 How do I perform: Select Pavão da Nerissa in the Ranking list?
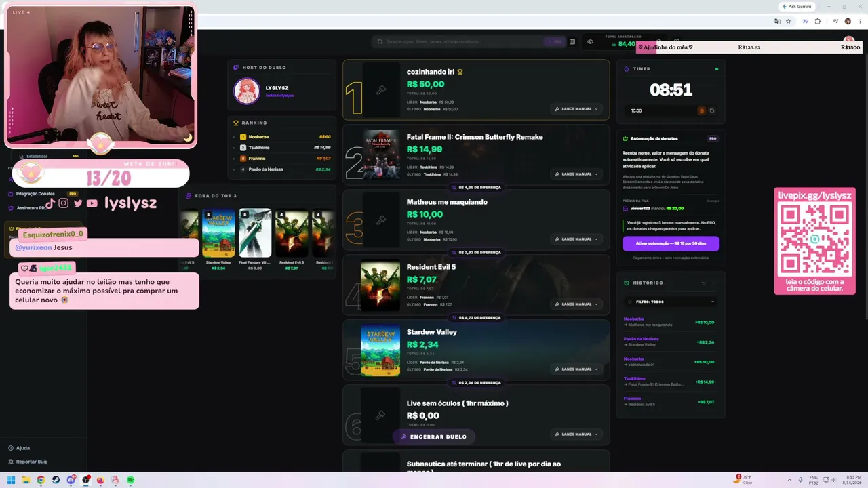pyautogui.click(x=282, y=169)
